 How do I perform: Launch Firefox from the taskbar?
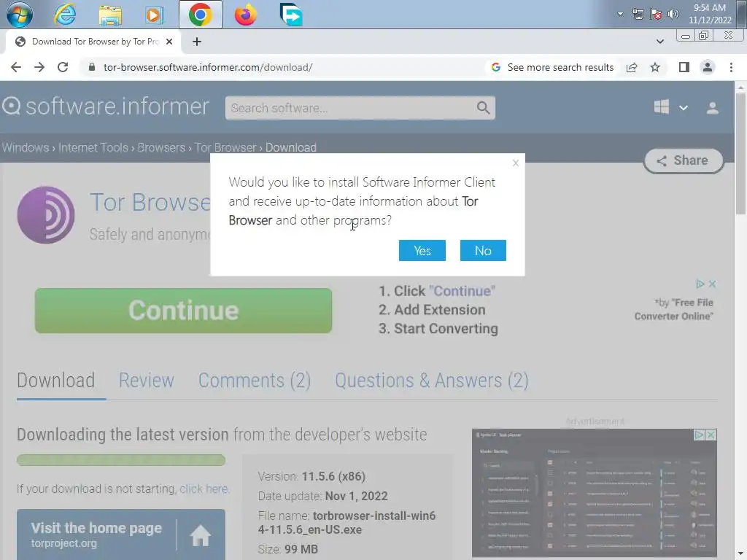pos(245,15)
